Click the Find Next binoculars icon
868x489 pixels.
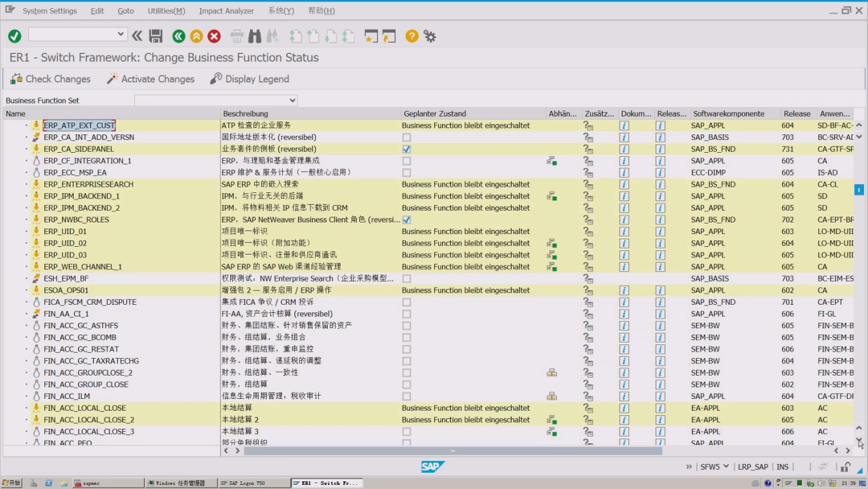(272, 36)
